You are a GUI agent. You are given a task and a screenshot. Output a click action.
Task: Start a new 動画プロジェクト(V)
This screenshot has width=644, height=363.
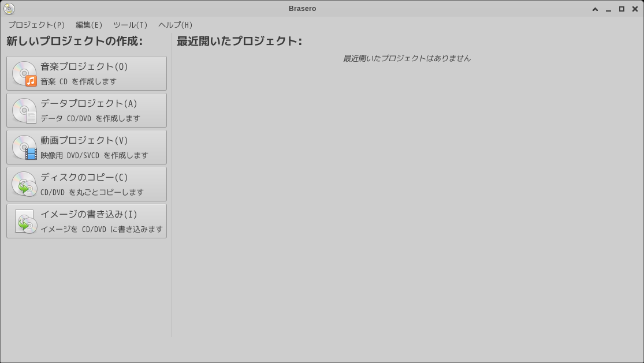coord(87,147)
